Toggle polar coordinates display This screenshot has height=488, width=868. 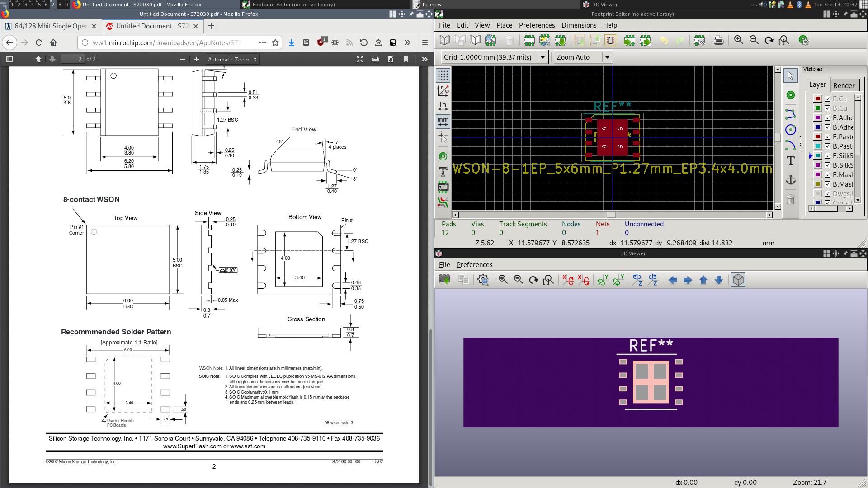pos(443,91)
